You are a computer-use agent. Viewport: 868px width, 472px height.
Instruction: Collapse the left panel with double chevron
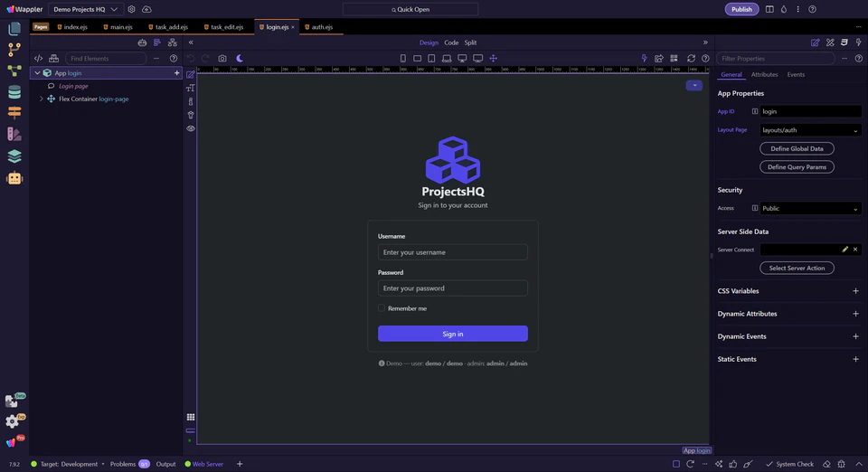pos(191,42)
